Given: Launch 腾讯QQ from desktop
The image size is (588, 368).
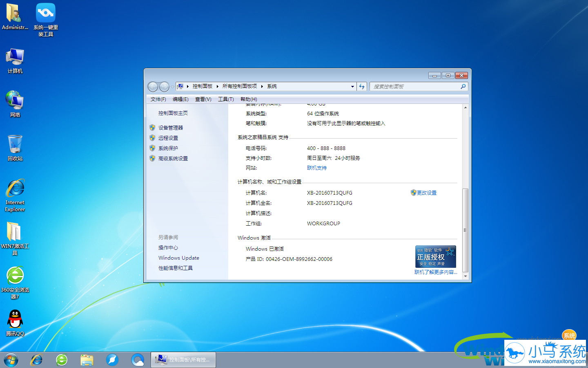Looking at the screenshot, I should (15, 323).
